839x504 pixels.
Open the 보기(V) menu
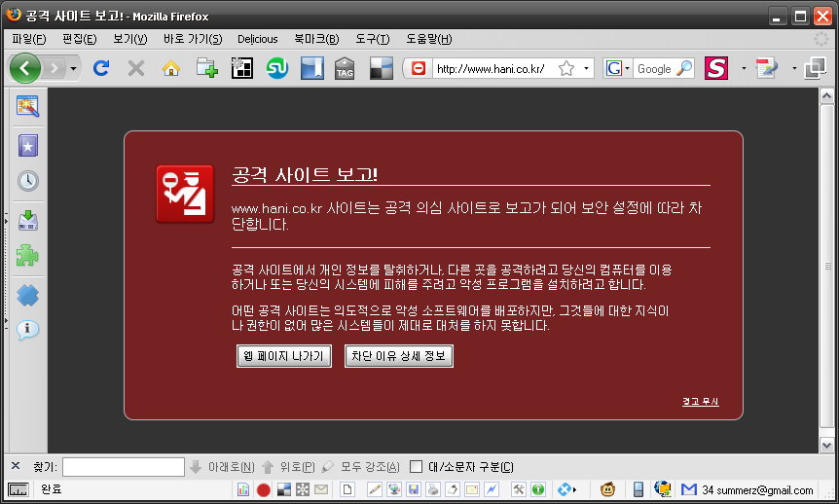(130, 39)
